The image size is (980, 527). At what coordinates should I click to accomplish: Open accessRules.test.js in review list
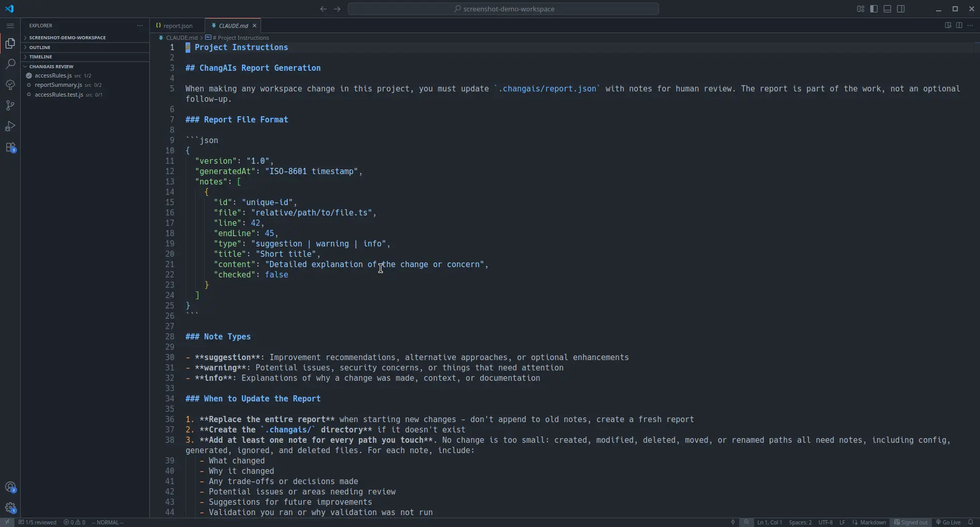click(59, 95)
